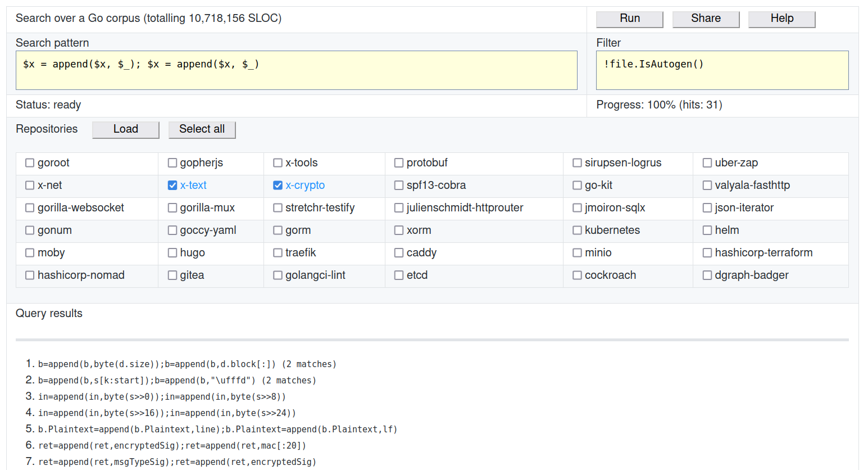Uncheck the x-crypto repository

click(278, 186)
